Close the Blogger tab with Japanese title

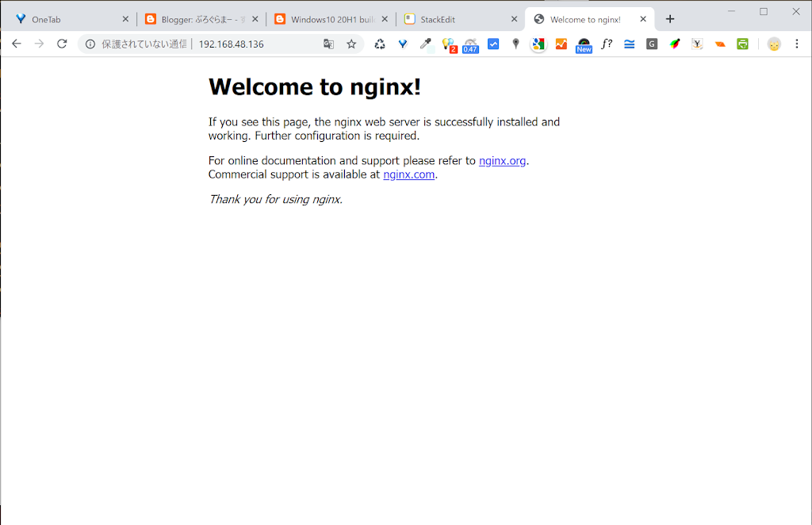coord(255,19)
